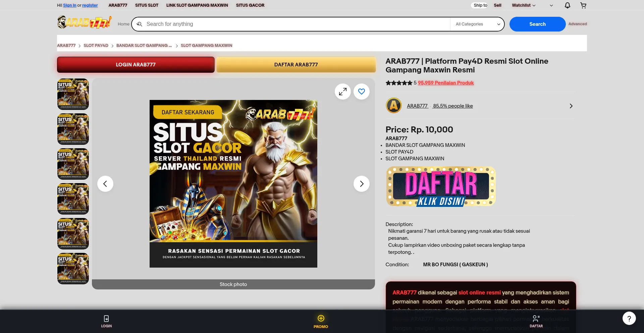Click the red LOGIN ARAB777 button
Image resolution: width=644 pixels, height=333 pixels.
[136, 65]
